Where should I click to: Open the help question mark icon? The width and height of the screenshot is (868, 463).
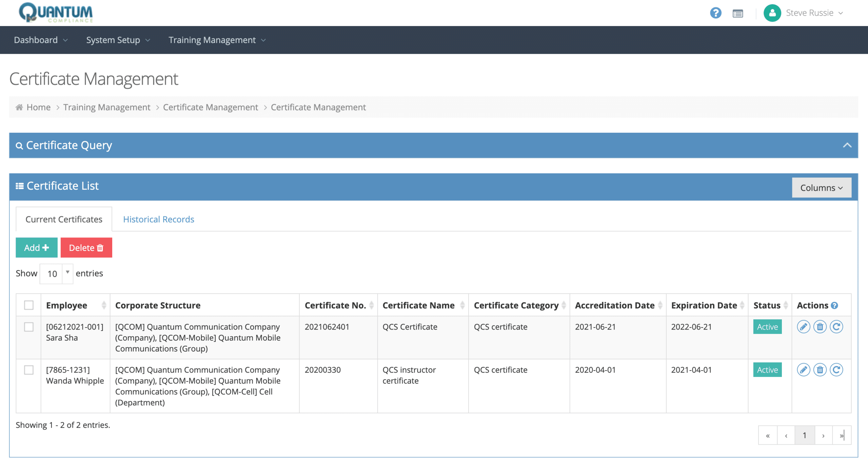[x=715, y=13]
